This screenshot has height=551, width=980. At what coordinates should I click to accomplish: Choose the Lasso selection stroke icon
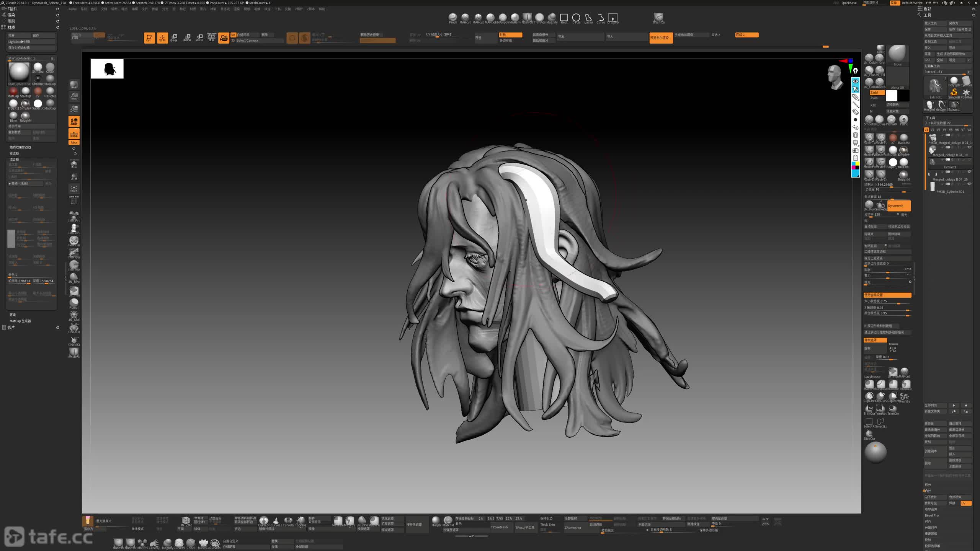click(x=588, y=18)
